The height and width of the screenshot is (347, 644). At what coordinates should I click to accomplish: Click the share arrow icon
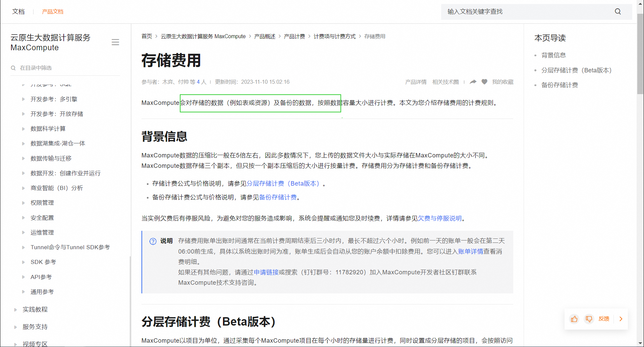tap(473, 82)
